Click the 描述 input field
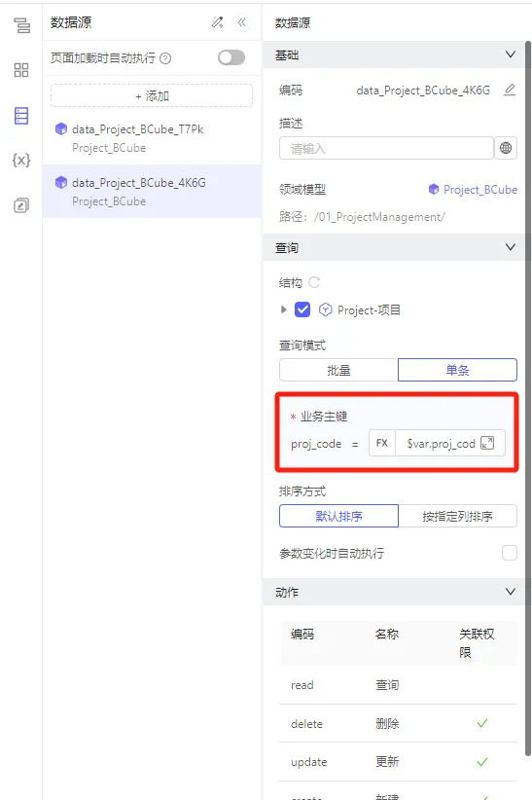The image size is (532, 800). tap(386, 149)
